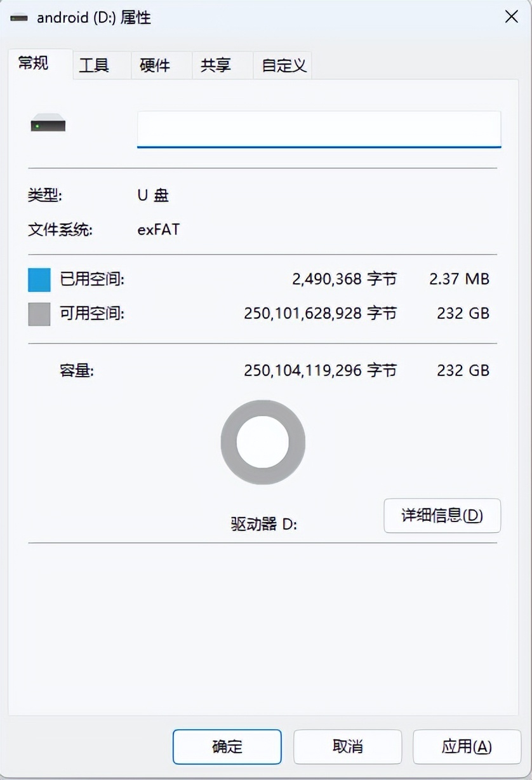Click the 驱动器 D: label
Image resolution: width=532 pixels, height=780 pixels.
pos(264,525)
